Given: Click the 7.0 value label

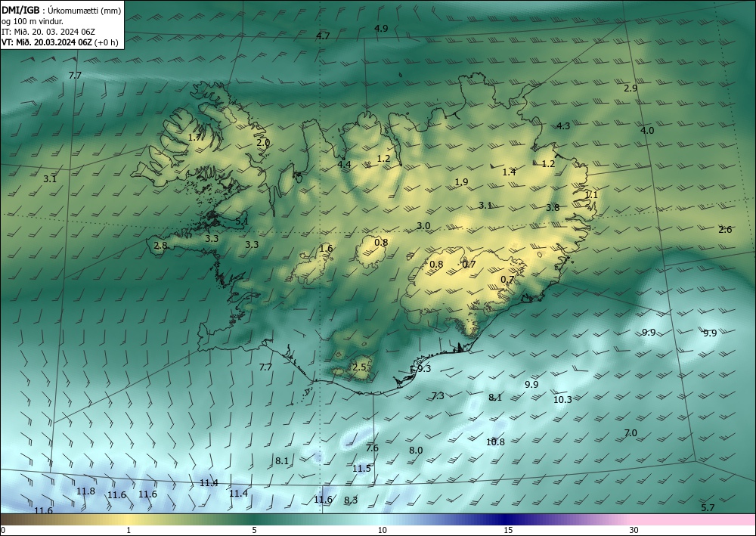Looking at the screenshot, I should [x=631, y=433].
